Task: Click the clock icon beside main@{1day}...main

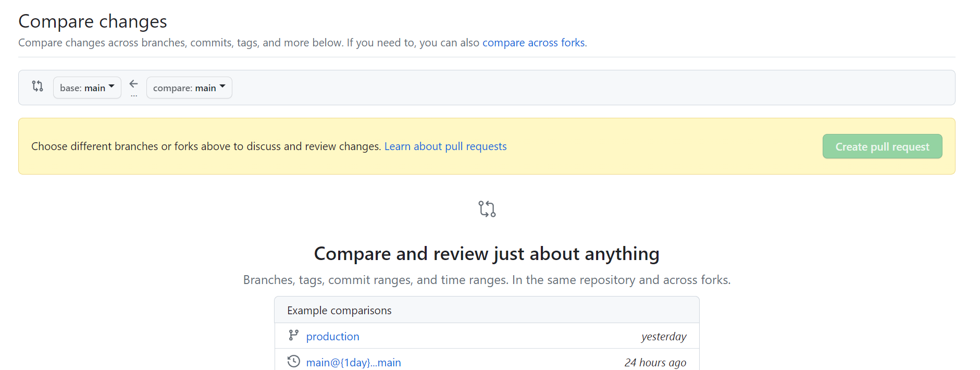Action: [x=294, y=362]
